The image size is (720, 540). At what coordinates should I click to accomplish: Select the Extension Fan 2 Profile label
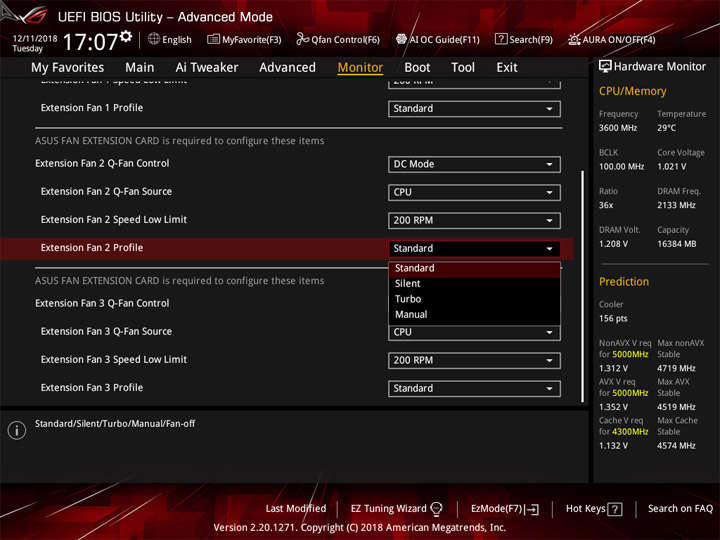92,248
